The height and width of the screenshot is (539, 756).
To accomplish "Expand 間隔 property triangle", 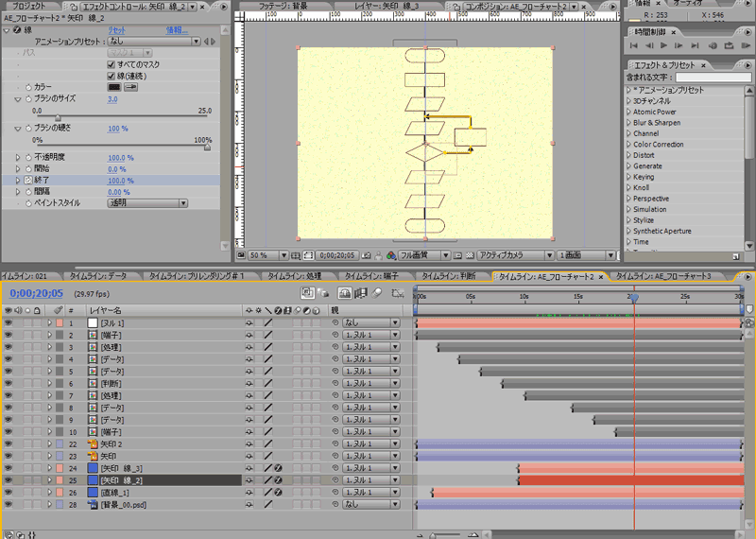I will tap(18, 192).
